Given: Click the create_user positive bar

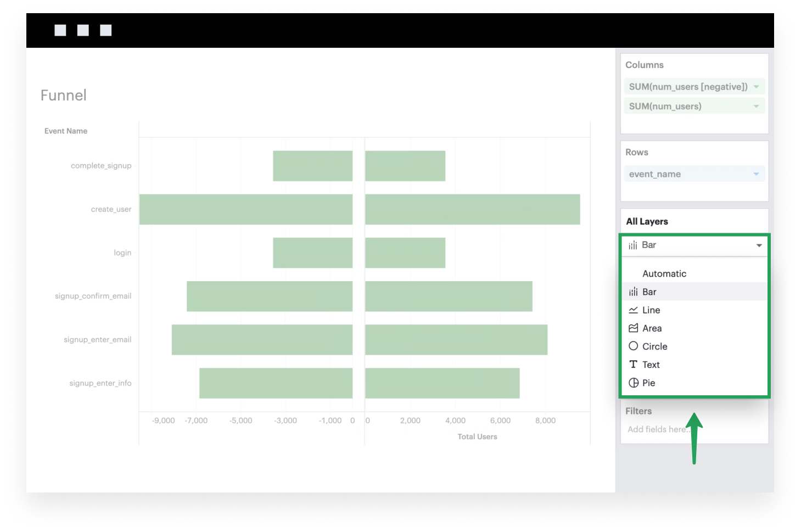Looking at the screenshot, I should (x=472, y=209).
